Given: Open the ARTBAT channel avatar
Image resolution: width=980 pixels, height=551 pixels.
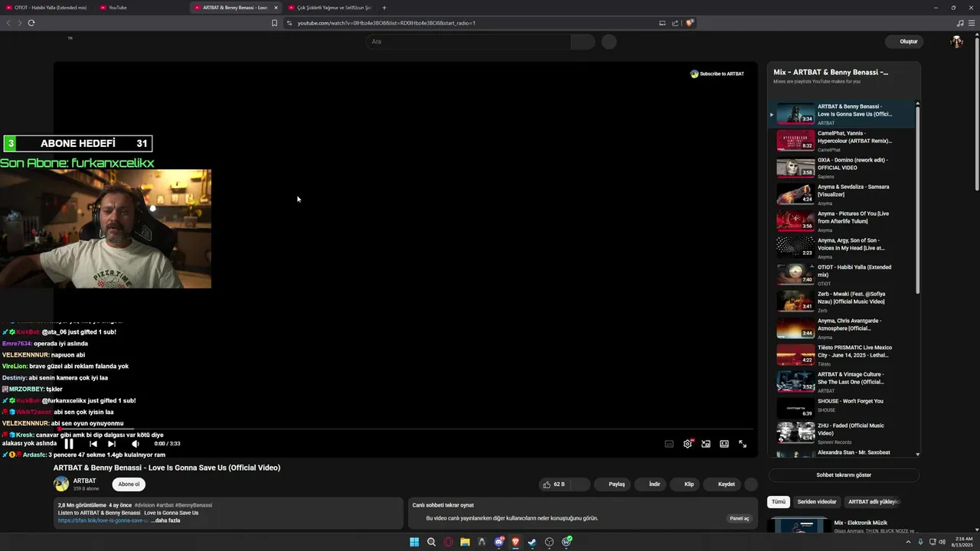Looking at the screenshot, I should tap(61, 484).
